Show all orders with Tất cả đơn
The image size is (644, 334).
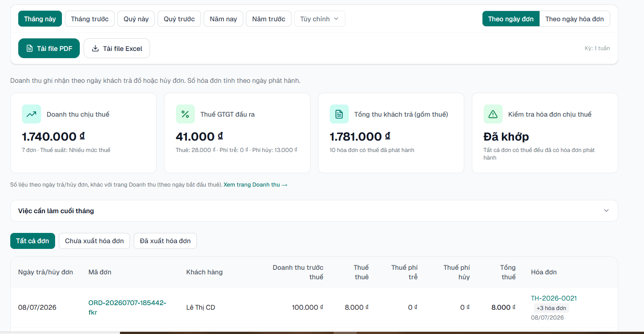click(33, 241)
